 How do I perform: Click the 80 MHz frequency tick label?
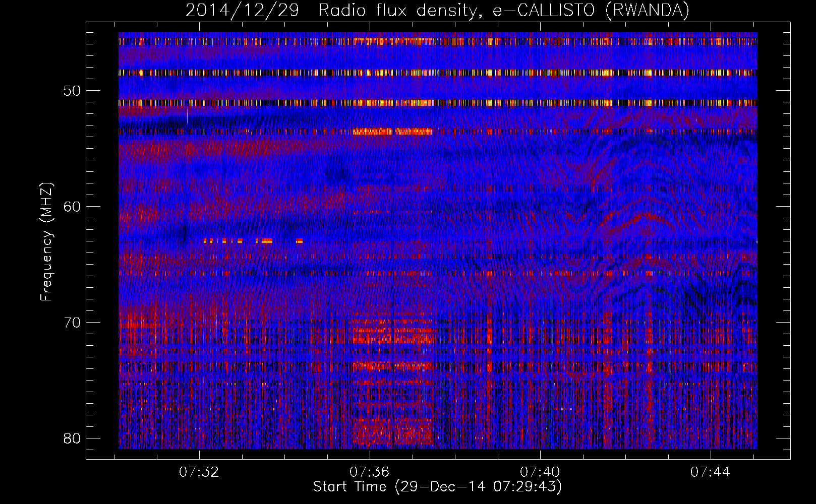[72, 438]
